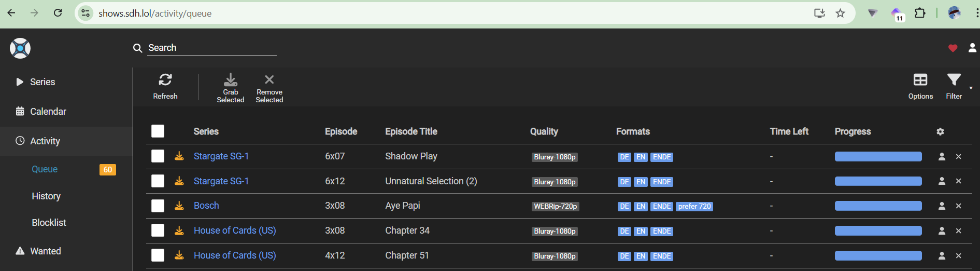Viewport: 980px width, 271px height.
Task: Sort by Time Left column header
Action: (789, 131)
